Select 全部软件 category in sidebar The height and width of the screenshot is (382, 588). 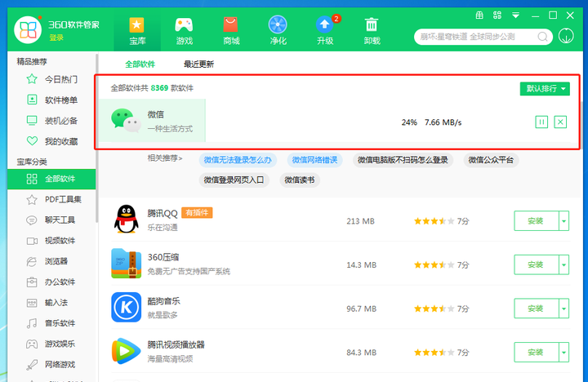(51, 179)
